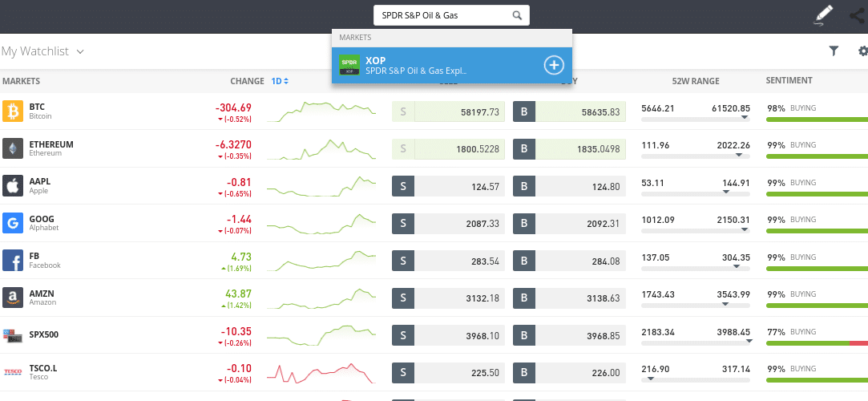
Task: Click the Ethereum logo icon
Action: [13, 148]
